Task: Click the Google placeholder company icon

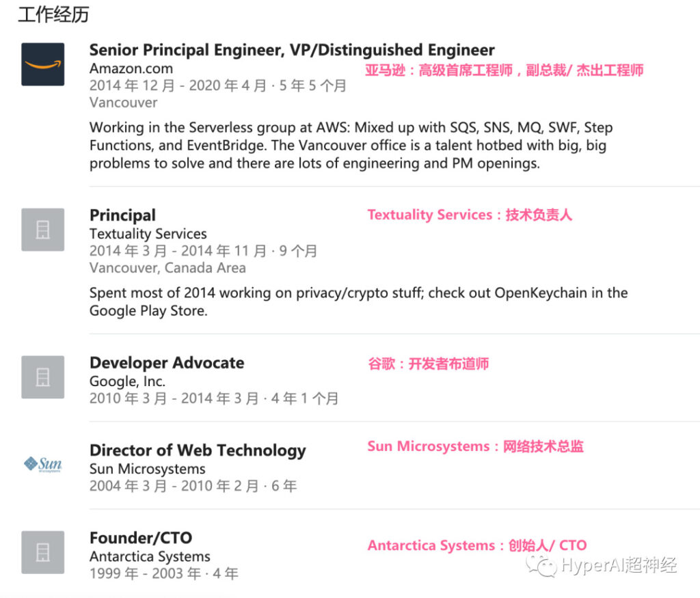Action: [42, 377]
